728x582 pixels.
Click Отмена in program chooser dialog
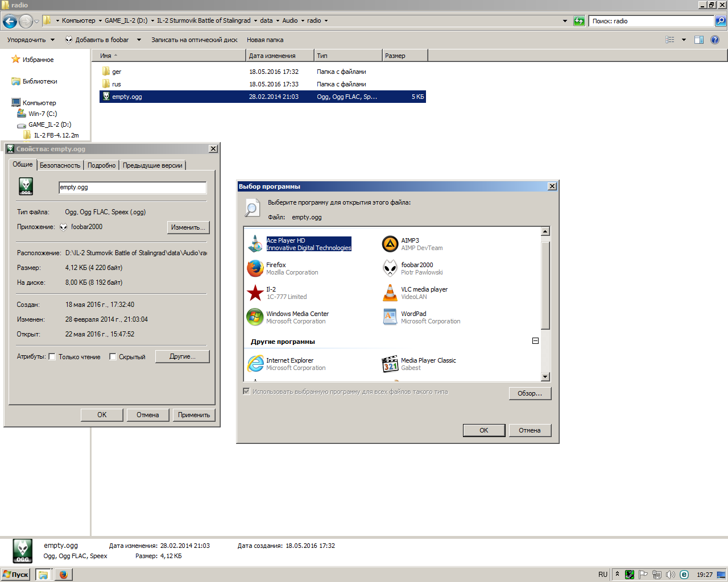pos(530,430)
